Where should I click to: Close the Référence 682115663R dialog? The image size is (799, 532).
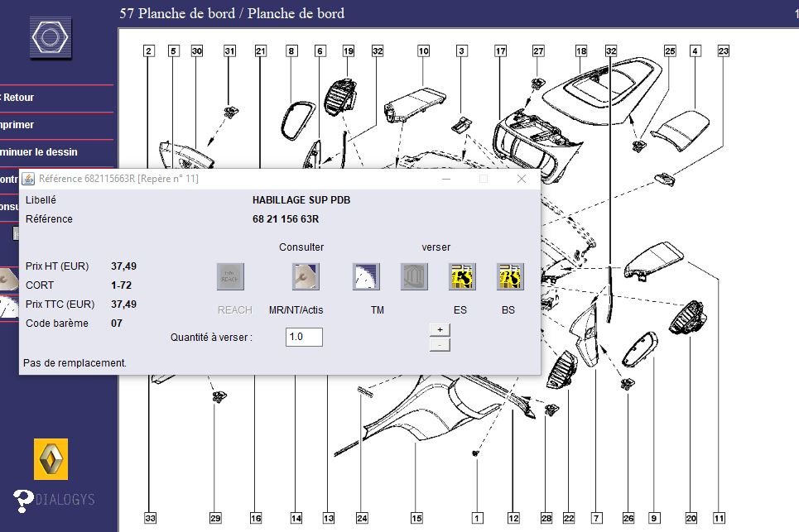522,179
